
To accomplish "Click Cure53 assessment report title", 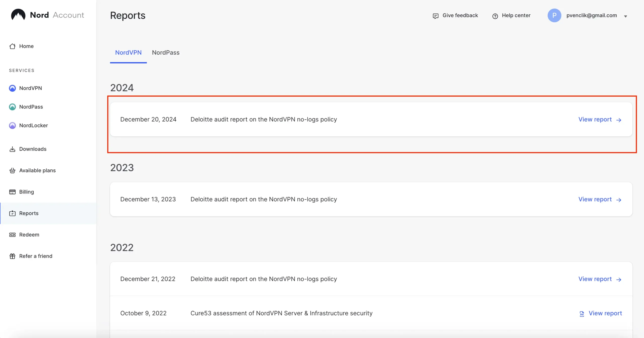I will [281, 313].
